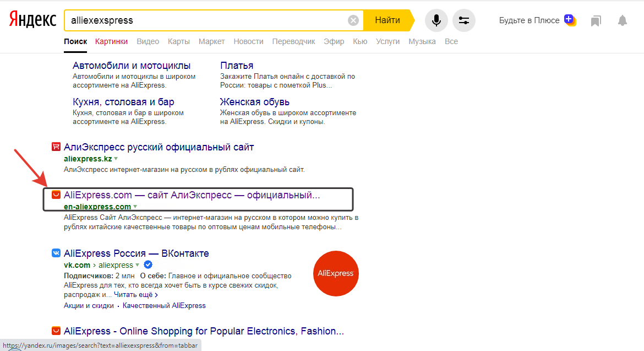The height and width of the screenshot is (351, 644).
Task: Open the Маркет tab
Action: click(211, 41)
